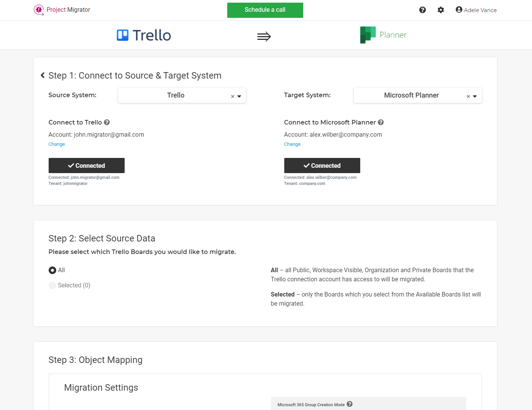The width and height of the screenshot is (532, 410).
Task: Click the Schedule a call button
Action: pos(265,10)
